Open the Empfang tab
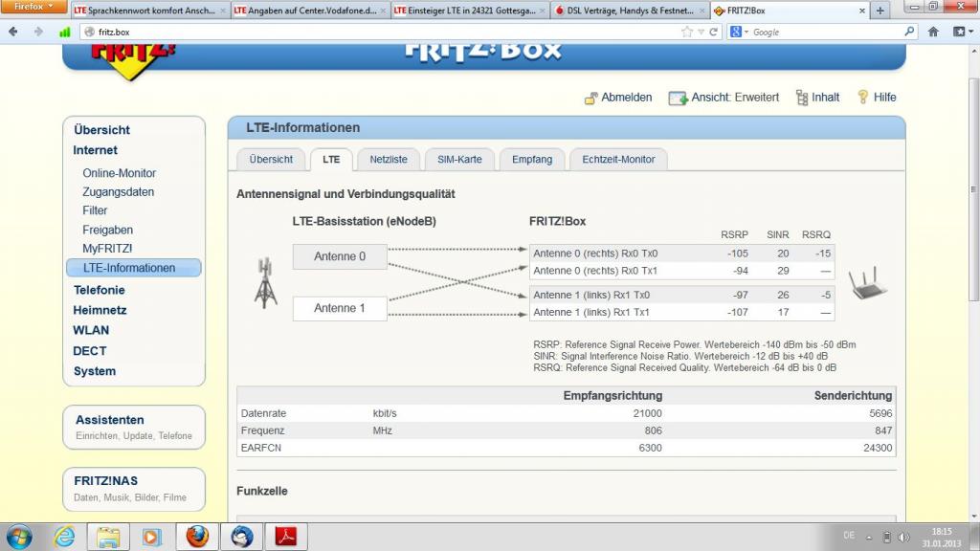 (x=532, y=160)
